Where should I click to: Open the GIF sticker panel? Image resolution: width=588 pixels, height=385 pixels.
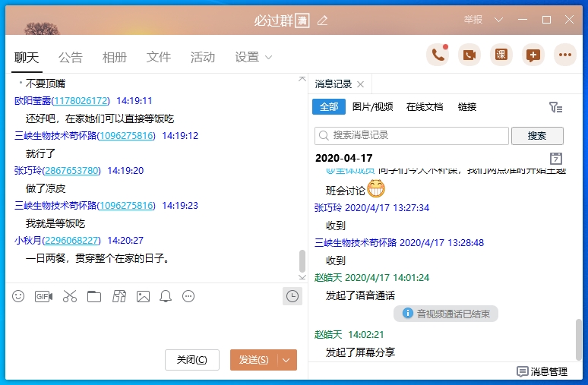click(43, 296)
